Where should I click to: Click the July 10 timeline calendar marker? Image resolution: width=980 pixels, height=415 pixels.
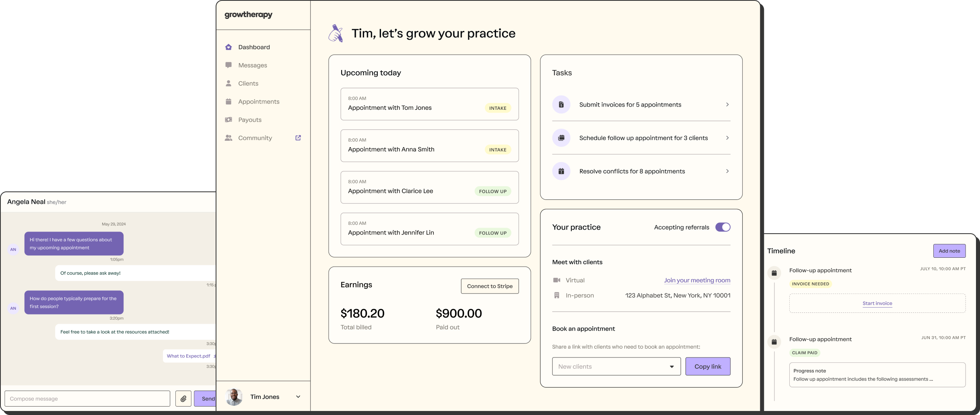pos(774,273)
